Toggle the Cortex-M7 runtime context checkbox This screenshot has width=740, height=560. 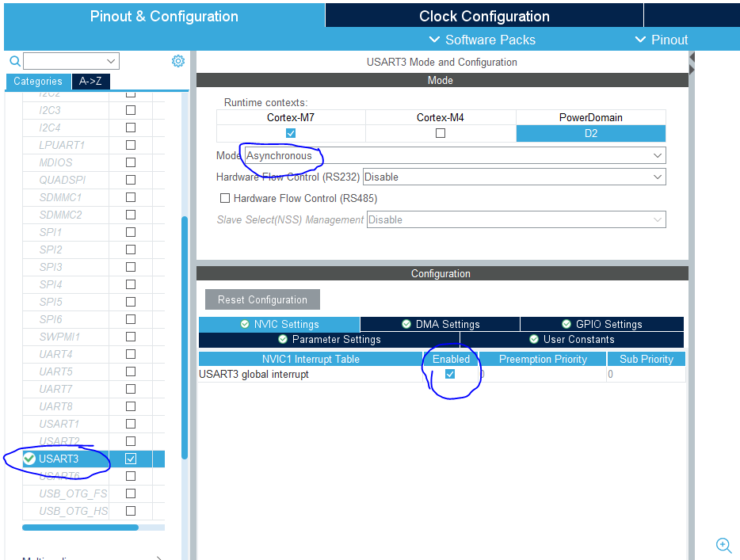pos(291,134)
